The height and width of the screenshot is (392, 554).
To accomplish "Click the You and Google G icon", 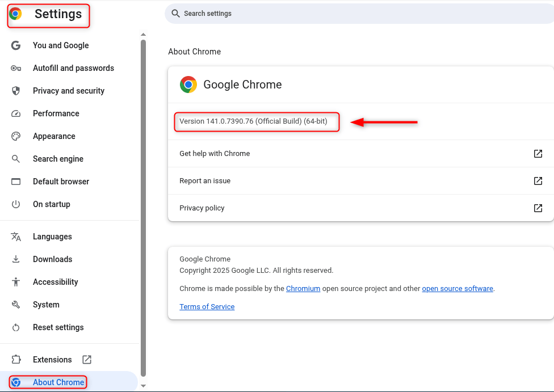I will [x=16, y=45].
